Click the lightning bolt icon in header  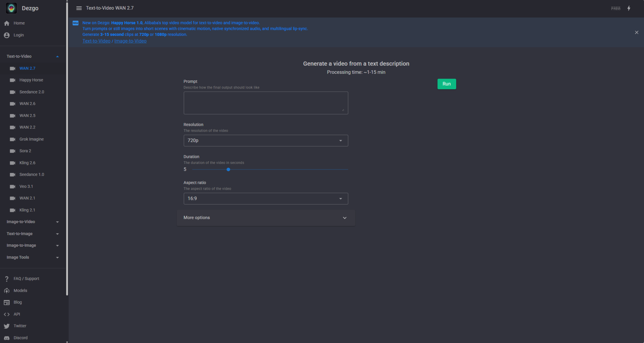629,8
